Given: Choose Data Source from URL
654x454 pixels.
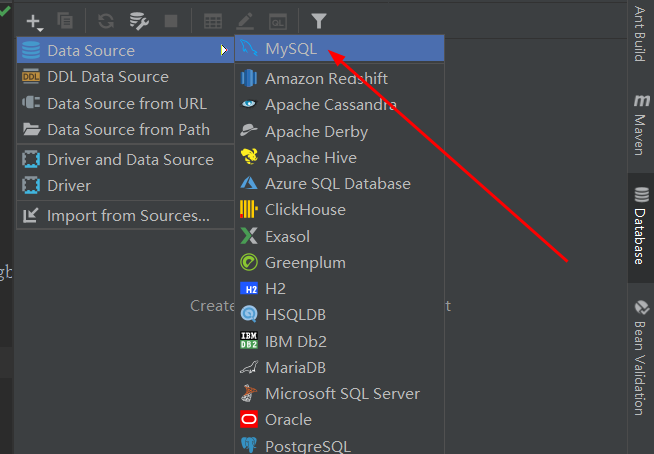Looking at the screenshot, I should [x=125, y=103].
